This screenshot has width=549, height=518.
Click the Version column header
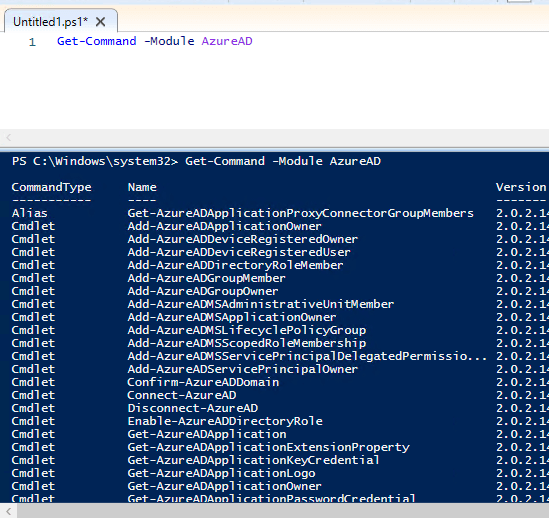[x=521, y=187]
